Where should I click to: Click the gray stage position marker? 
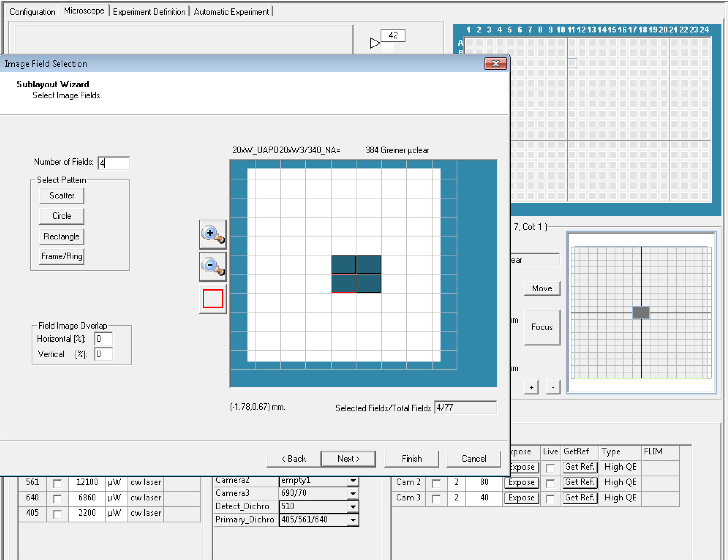[x=641, y=313]
